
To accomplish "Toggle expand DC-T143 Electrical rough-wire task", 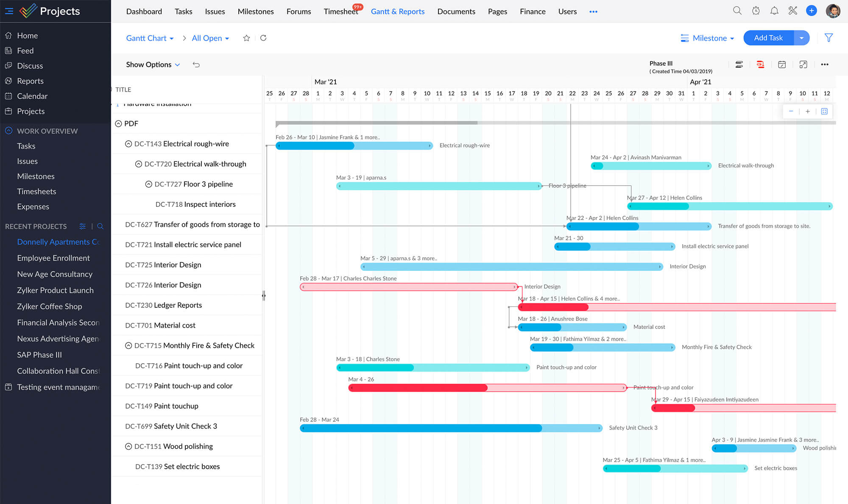I will (x=128, y=143).
